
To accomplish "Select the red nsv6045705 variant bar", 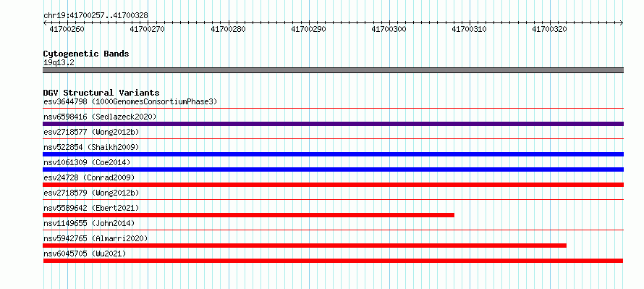I will coord(333,261).
